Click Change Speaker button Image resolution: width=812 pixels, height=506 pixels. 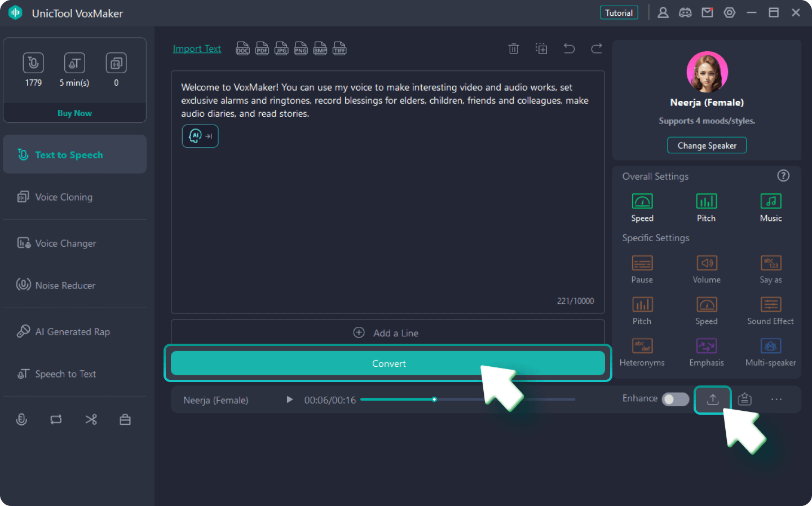click(x=707, y=145)
